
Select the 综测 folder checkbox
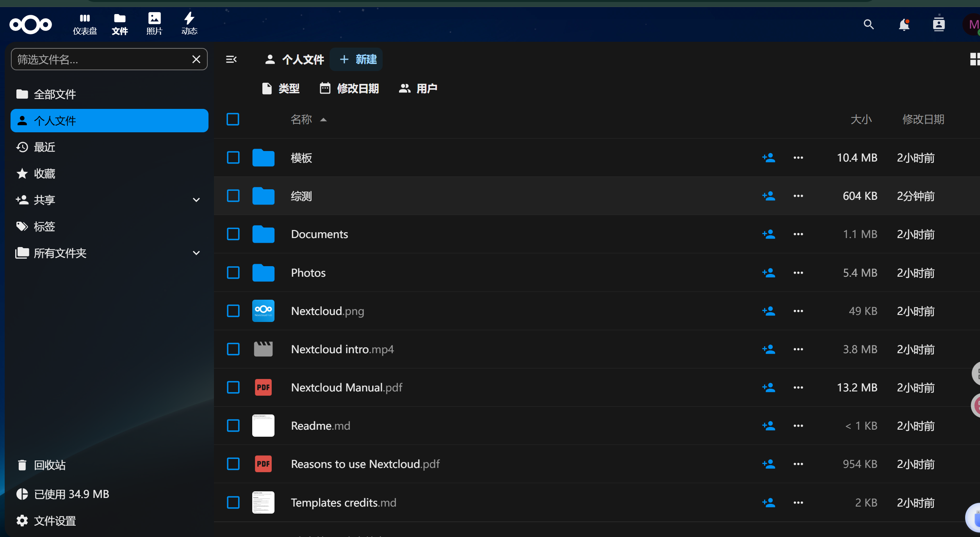(x=233, y=196)
